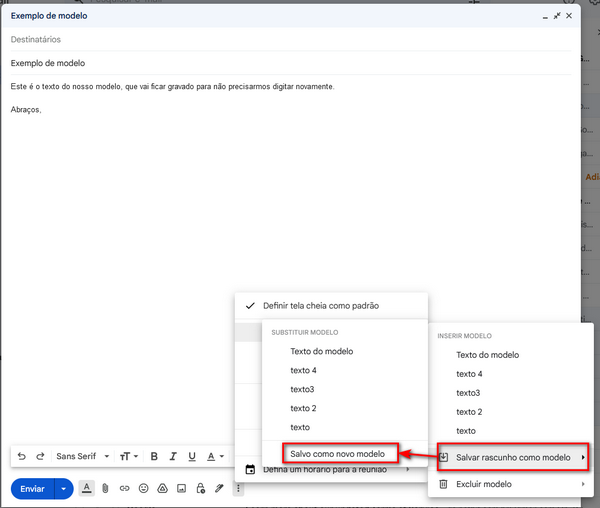Open send options arrow next to Enviar
This screenshot has width=600, height=508.
(x=64, y=488)
